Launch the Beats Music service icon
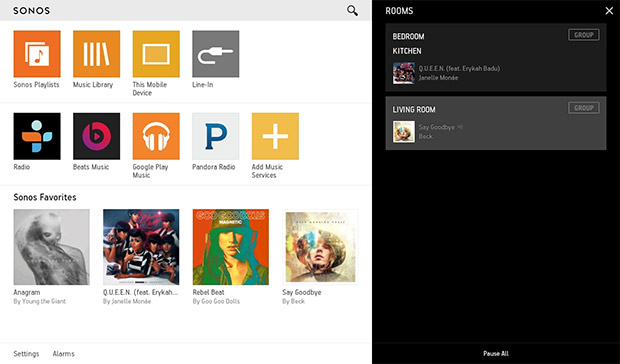620x364 pixels. coord(96,136)
